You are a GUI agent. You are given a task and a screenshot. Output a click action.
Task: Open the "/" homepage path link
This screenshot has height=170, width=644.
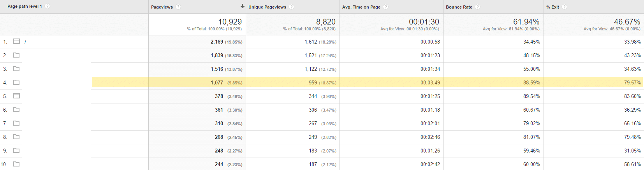(25, 42)
